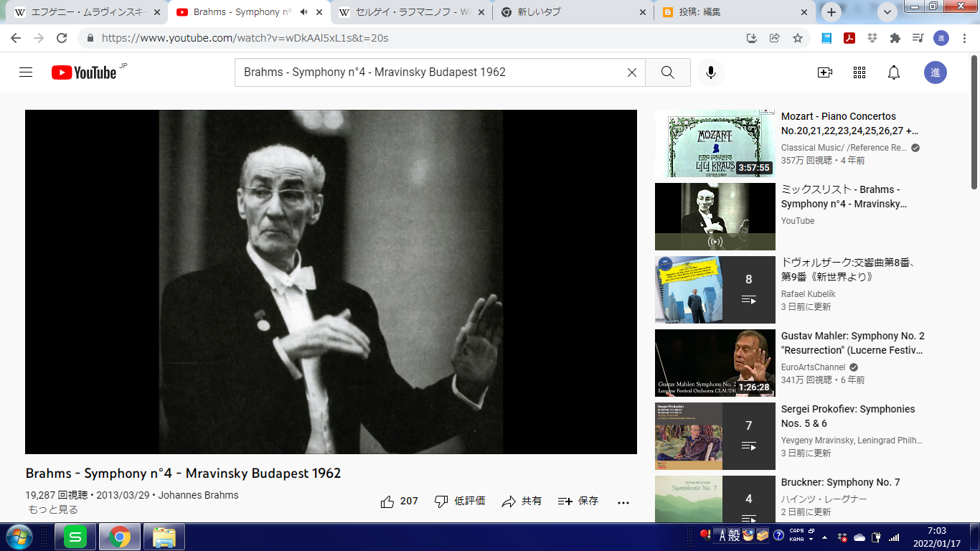980x551 pixels.
Task: Close the Brahms YouTube tab
Action: pyautogui.click(x=318, y=12)
